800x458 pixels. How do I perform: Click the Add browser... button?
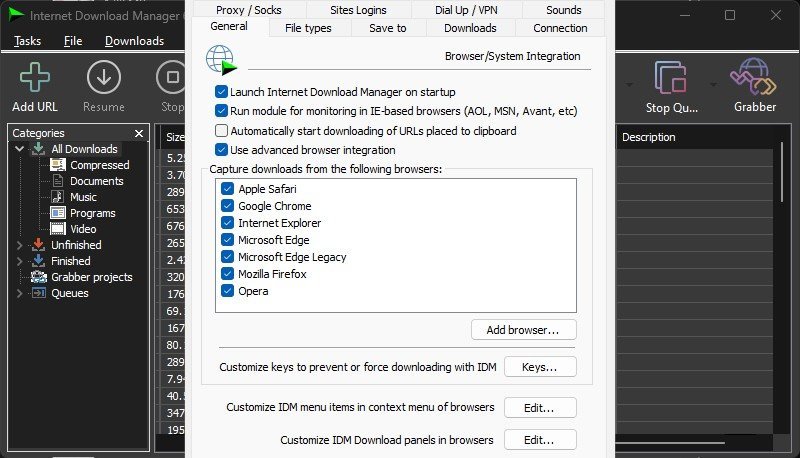click(523, 330)
